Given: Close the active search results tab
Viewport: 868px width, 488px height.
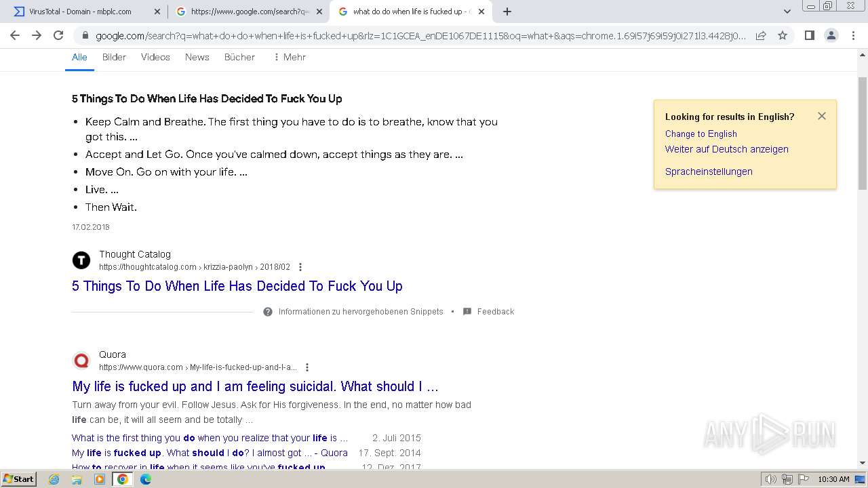Looking at the screenshot, I should click(481, 12).
